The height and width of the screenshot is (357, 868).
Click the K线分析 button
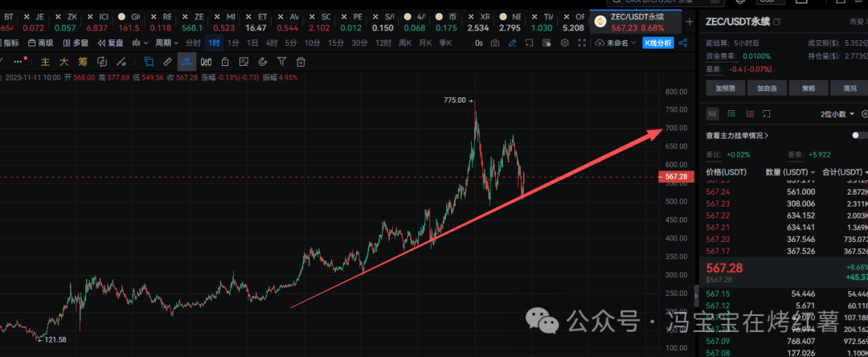658,43
